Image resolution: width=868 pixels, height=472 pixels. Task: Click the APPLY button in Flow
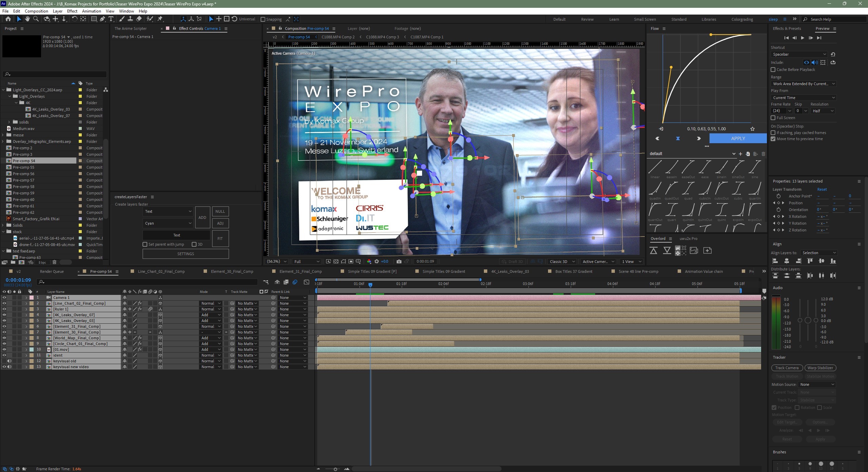coord(738,138)
